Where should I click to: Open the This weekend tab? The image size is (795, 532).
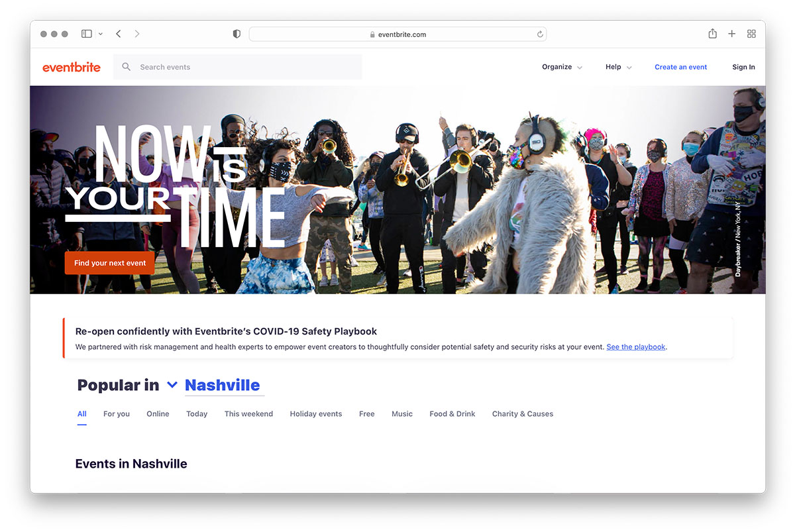pos(248,414)
